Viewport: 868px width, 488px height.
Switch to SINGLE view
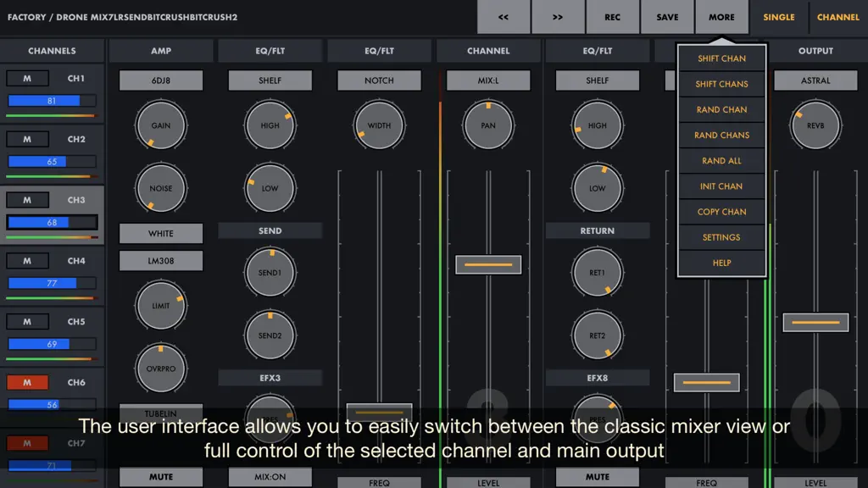point(778,17)
